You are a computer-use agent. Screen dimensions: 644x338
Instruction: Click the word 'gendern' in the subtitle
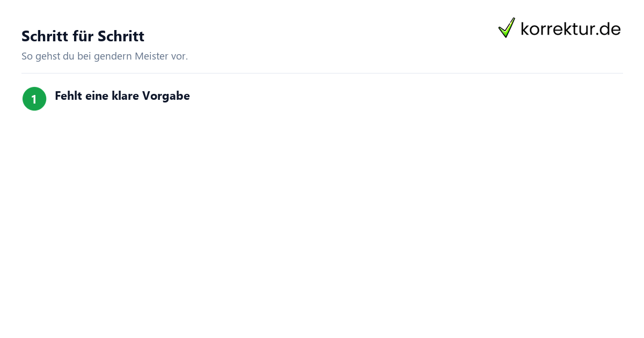[x=112, y=56]
